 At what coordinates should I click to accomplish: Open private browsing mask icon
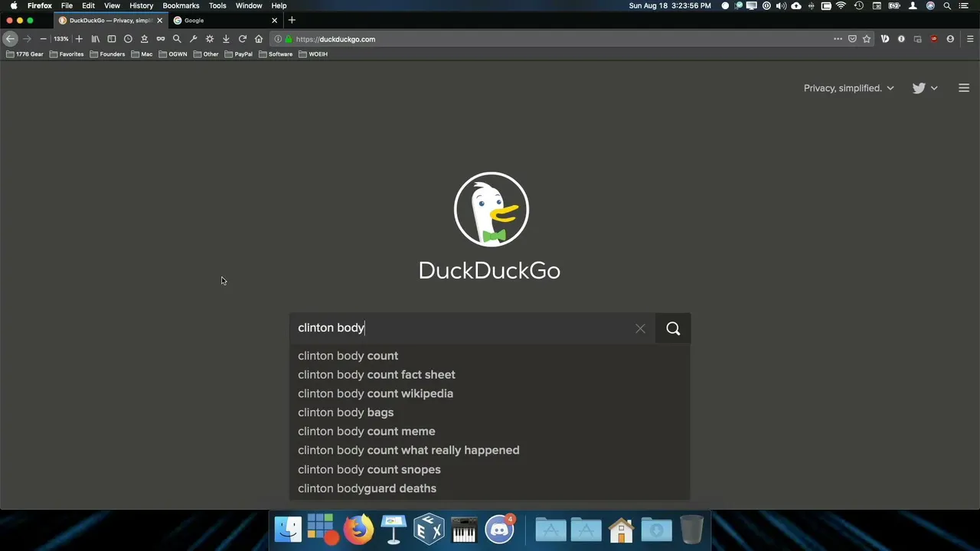pos(161,39)
